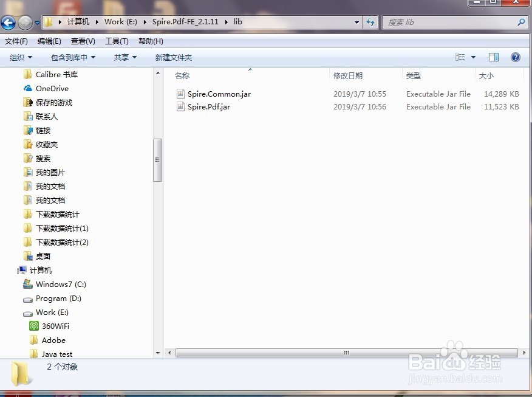The height and width of the screenshot is (397, 532).
Task: Select the Spire.Pdf.jar file icon
Action: [x=180, y=106]
